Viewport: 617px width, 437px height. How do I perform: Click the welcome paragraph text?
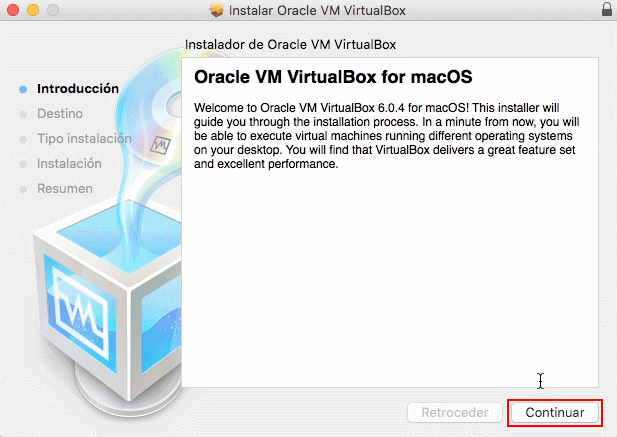(x=390, y=135)
